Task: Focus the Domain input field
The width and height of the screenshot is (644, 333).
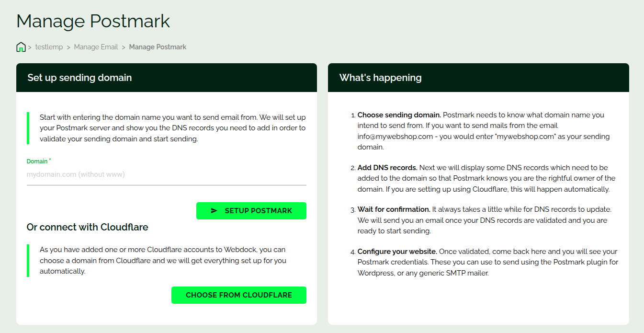Action: [166, 175]
